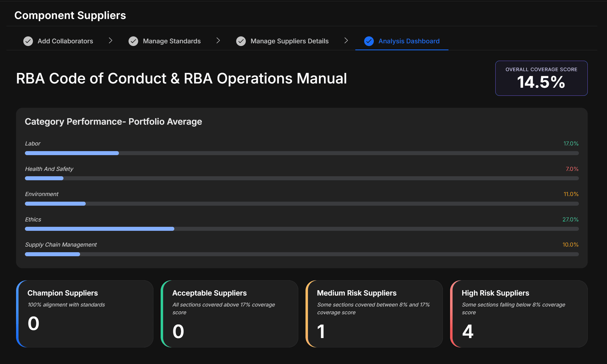The width and height of the screenshot is (607, 364).
Task: Click the chevron after Manage Suppliers Details
Action: pyautogui.click(x=346, y=41)
